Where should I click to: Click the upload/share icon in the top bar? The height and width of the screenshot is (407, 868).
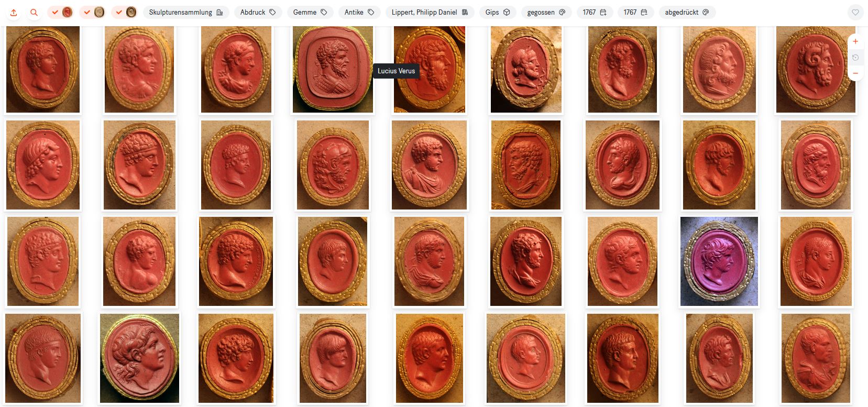[x=14, y=12]
